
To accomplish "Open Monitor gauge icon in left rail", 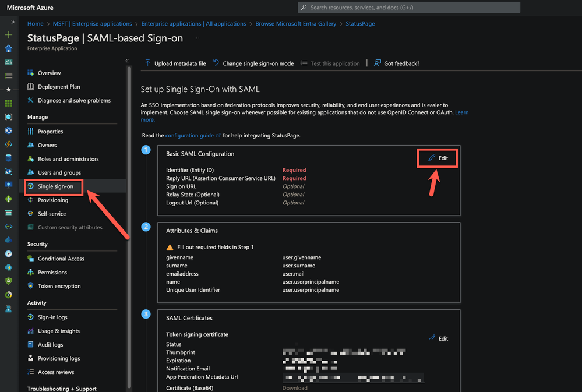I will point(9,253).
